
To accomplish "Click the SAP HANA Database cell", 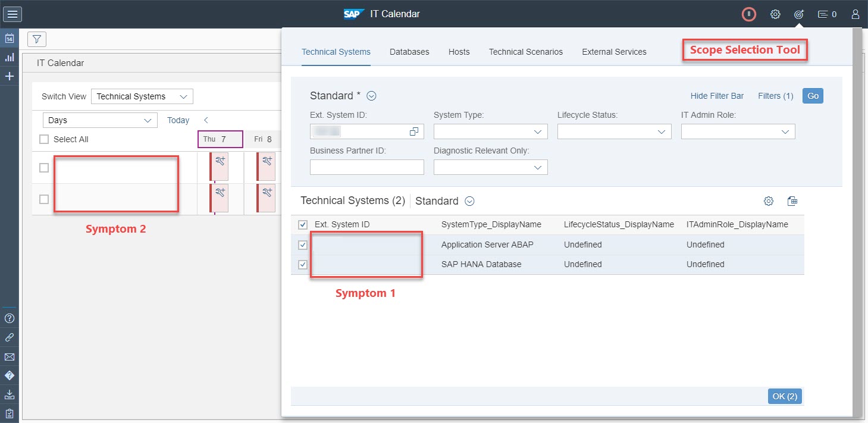I will tap(481, 264).
